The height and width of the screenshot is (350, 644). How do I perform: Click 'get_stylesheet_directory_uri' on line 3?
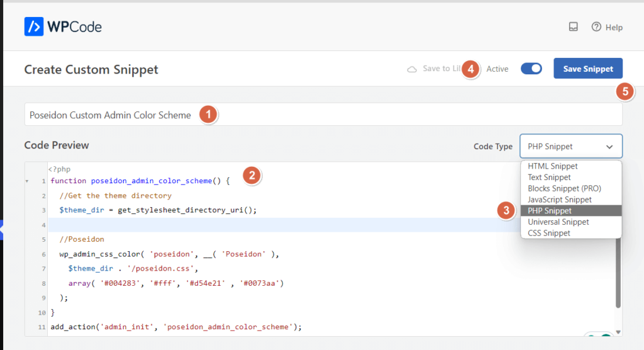coord(180,210)
